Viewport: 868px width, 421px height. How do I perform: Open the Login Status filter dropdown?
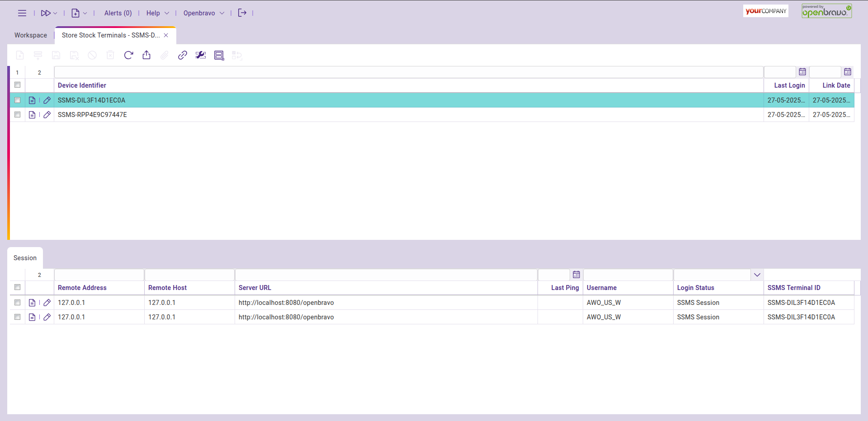757,275
